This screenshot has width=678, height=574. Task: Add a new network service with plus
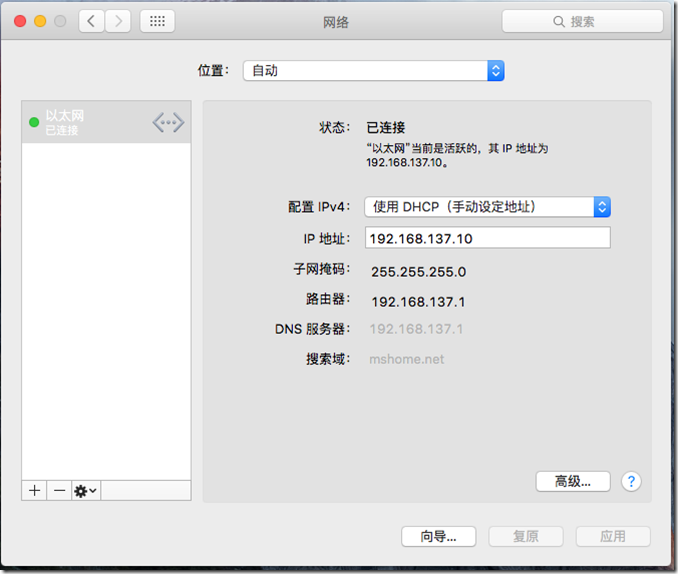click(x=34, y=490)
